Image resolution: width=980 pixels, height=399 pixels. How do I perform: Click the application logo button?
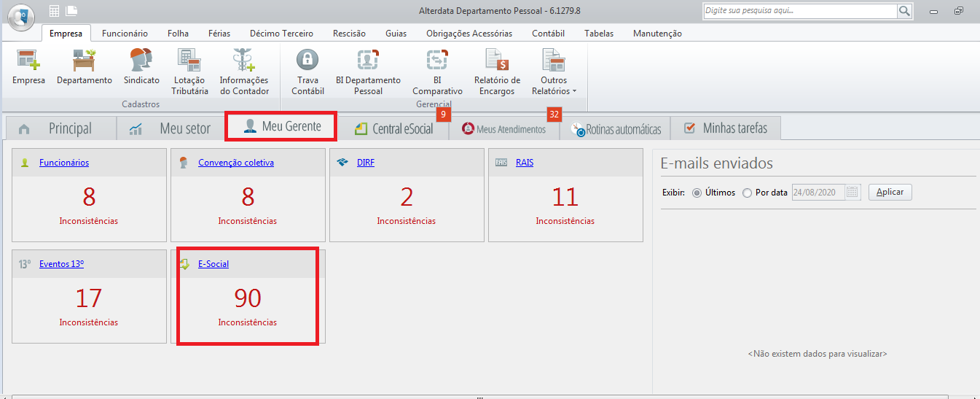coord(21,16)
